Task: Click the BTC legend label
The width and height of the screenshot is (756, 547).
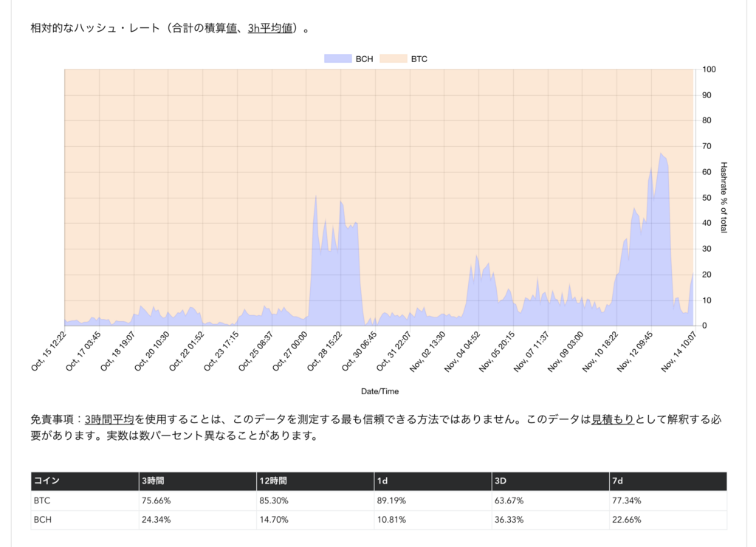Action: (x=419, y=59)
